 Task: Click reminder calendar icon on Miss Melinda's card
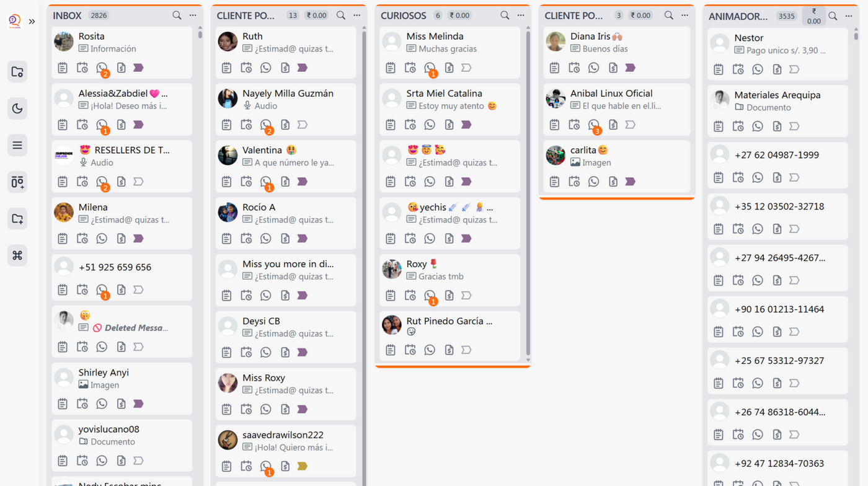point(410,68)
